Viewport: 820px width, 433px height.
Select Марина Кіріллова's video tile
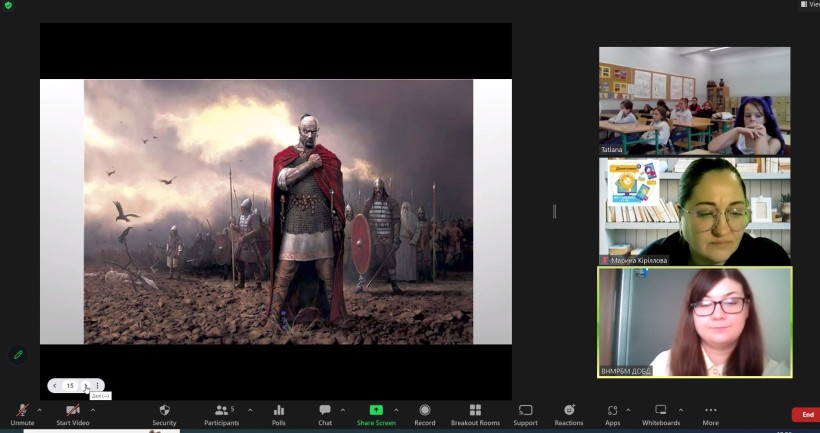pos(694,211)
